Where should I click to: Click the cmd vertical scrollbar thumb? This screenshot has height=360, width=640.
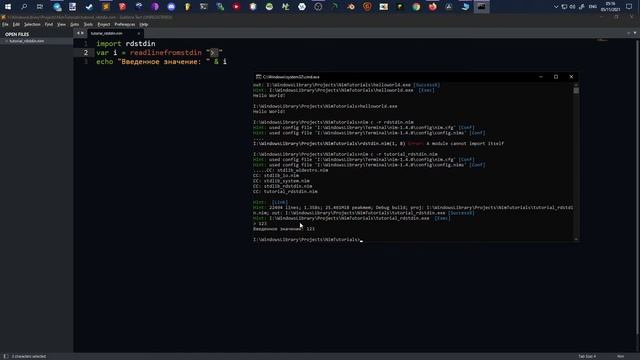click(576, 90)
